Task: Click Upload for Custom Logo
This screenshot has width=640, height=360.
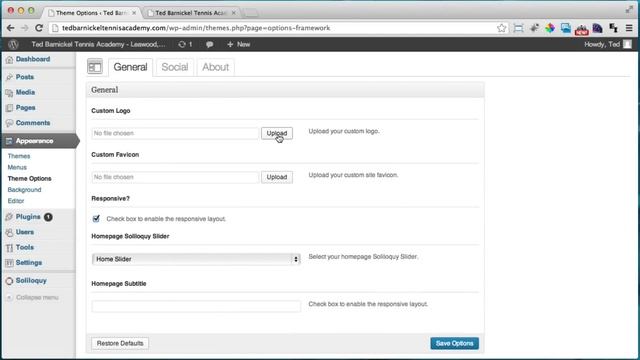Action: pyautogui.click(x=277, y=133)
